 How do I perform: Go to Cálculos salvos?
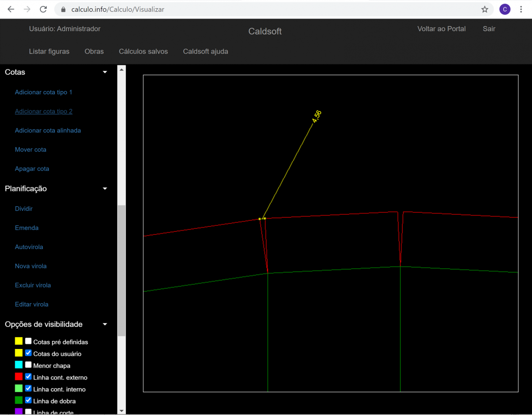pyautogui.click(x=143, y=51)
